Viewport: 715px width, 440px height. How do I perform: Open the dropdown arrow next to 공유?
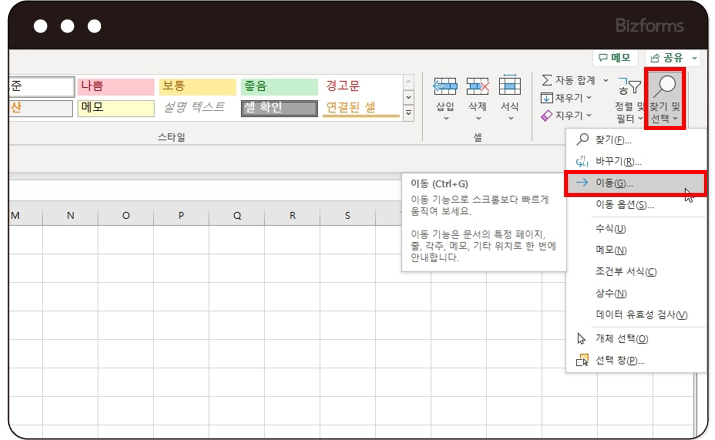coord(694,58)
